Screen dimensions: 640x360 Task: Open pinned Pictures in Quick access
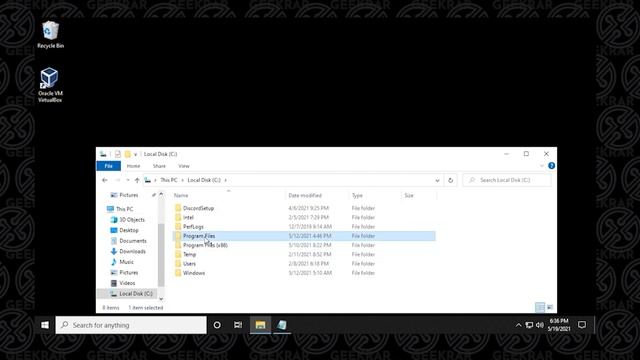[x=129, y=195]
